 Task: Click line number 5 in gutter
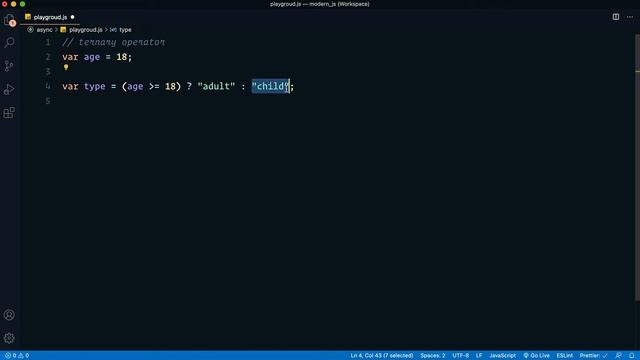(x=48, y=101)
